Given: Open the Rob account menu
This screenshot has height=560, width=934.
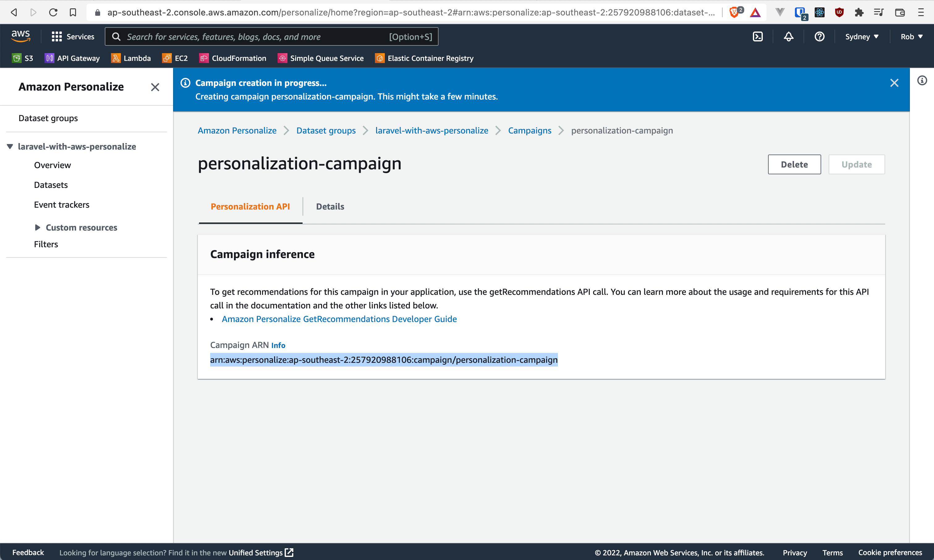Looking at the screenshot, I should (911, 36).
